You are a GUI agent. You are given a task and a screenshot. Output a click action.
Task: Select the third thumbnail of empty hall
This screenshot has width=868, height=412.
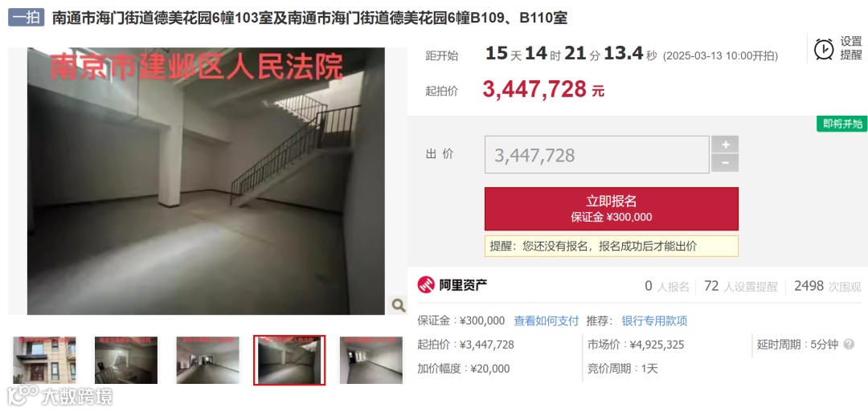click(x=207, y=360)
